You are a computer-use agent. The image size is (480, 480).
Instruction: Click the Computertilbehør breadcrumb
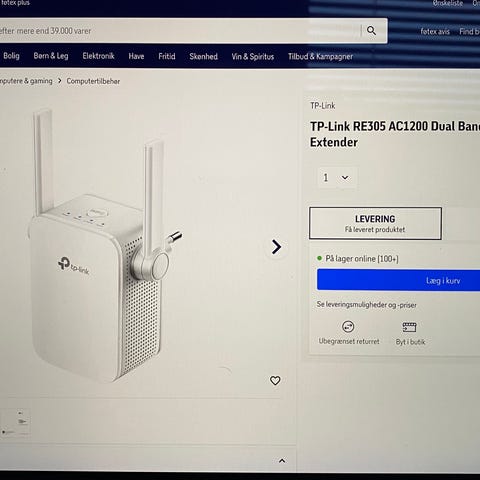(x=93, y=81)
